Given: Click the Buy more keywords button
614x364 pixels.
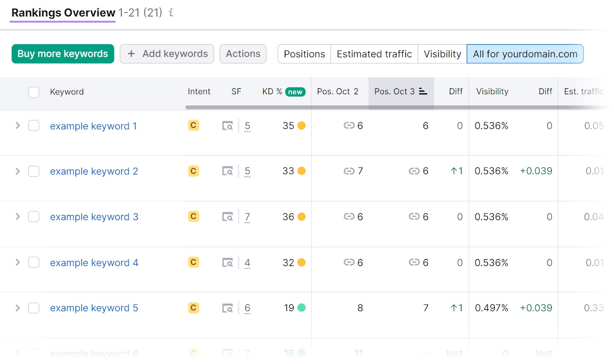Looking at the screenshot, I should coord(63,54).
